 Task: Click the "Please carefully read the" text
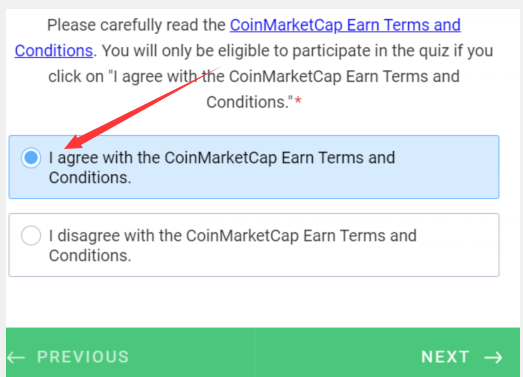[136, 25]
